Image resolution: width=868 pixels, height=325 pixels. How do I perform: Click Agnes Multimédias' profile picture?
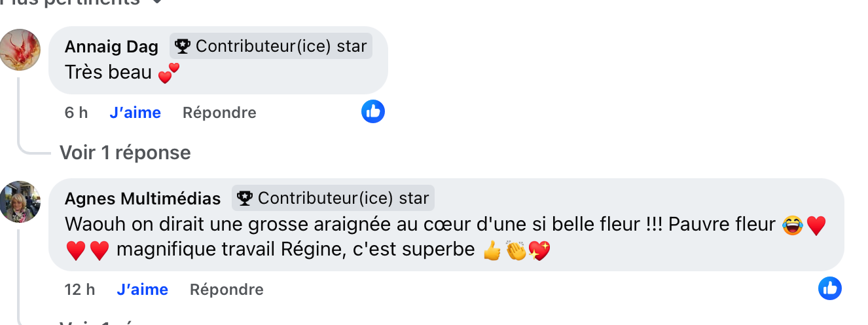(20, 202)
